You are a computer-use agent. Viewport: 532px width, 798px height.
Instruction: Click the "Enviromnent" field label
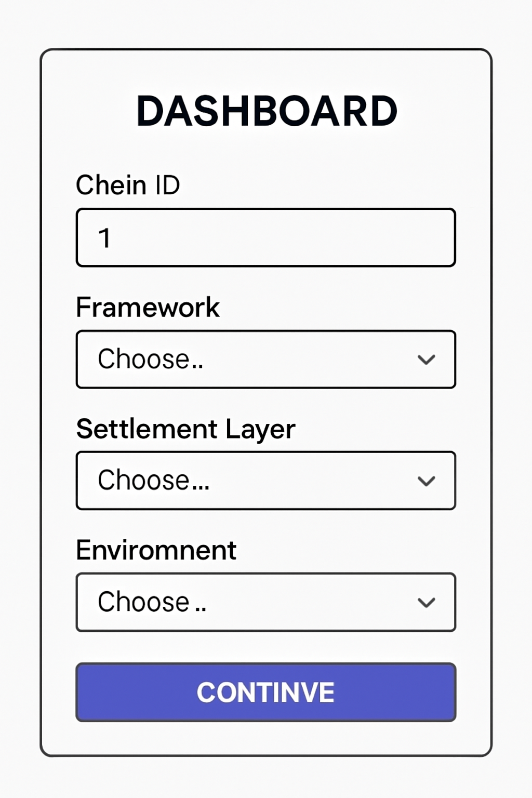click(156, 550)
